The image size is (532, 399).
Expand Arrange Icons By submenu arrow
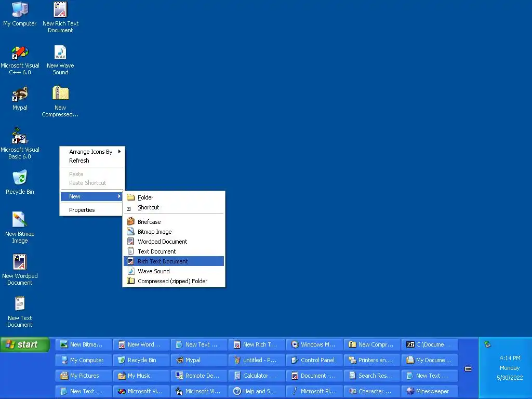click(119, 152)
